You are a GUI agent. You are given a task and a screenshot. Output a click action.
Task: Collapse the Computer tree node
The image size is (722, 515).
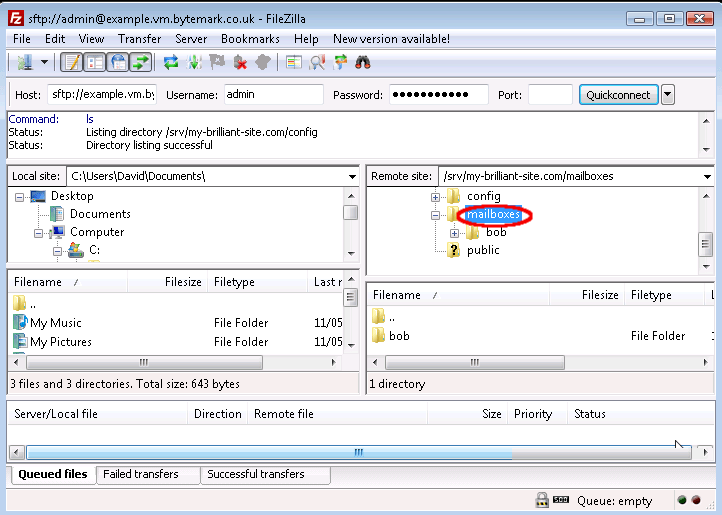pos(38,233)
